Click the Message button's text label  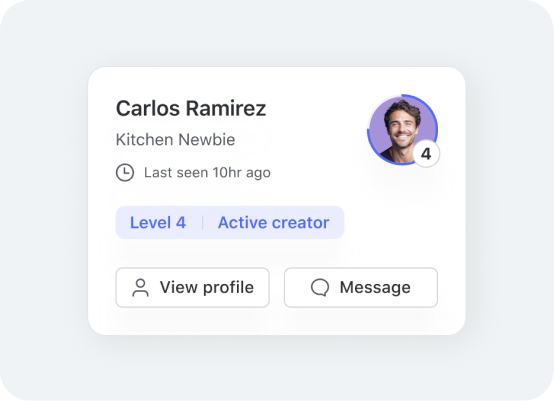point(375,287)
